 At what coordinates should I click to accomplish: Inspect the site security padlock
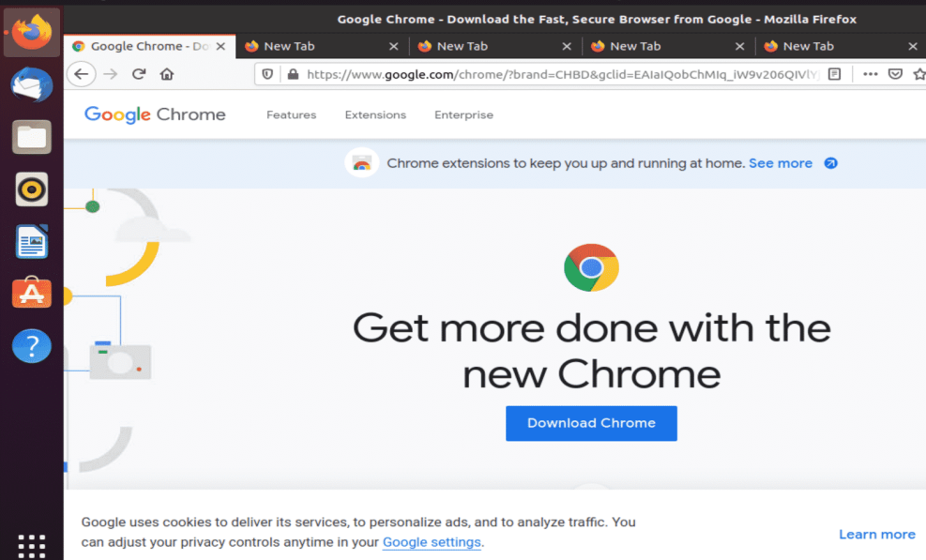pos(295,73)
